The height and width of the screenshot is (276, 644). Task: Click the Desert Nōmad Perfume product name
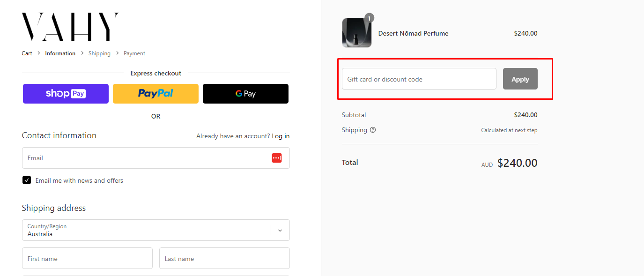pos(413,33)
